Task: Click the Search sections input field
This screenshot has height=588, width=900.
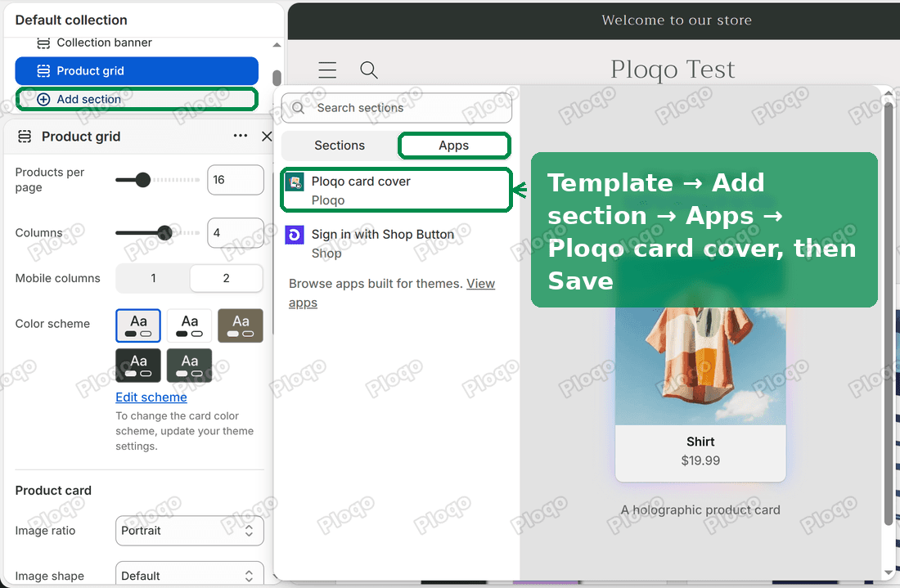Action: tap(397, 108)
